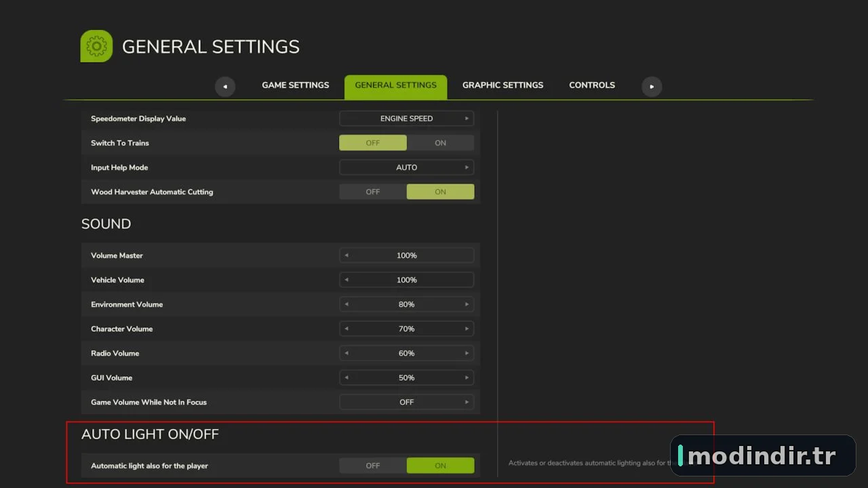Disable Automatic light for the player
This screenshot has width=868, height=488.
click(373, 466)
